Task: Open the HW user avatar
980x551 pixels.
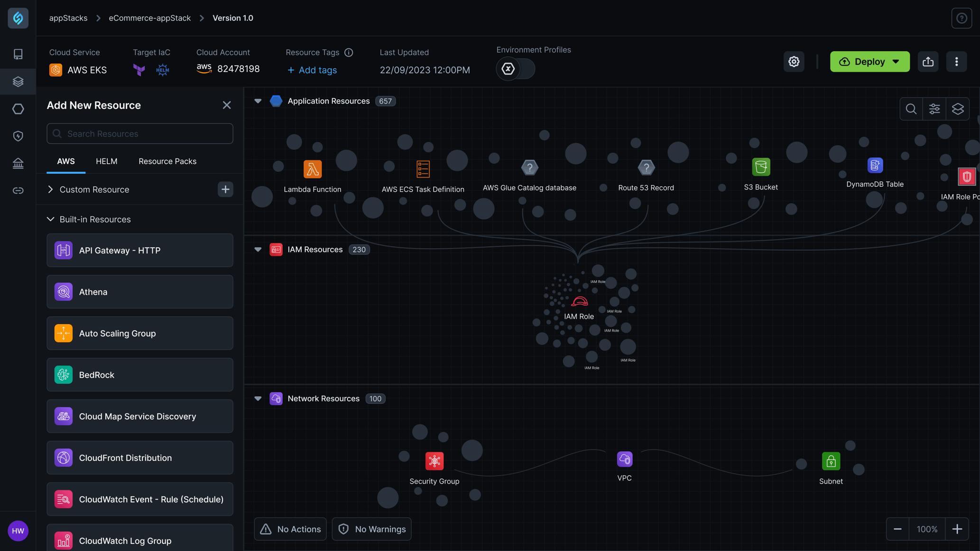Action: (18, 531)
